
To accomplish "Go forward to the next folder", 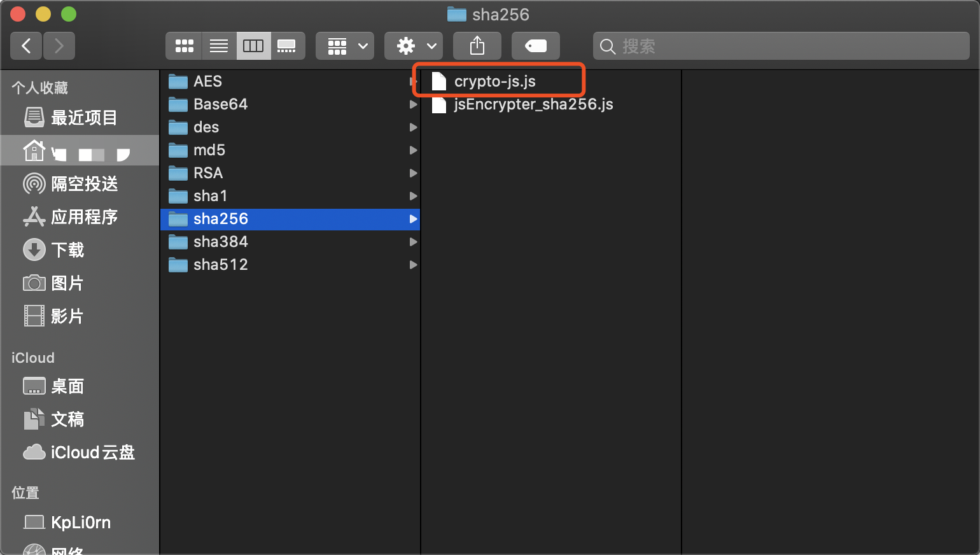I will click(59, 46).
